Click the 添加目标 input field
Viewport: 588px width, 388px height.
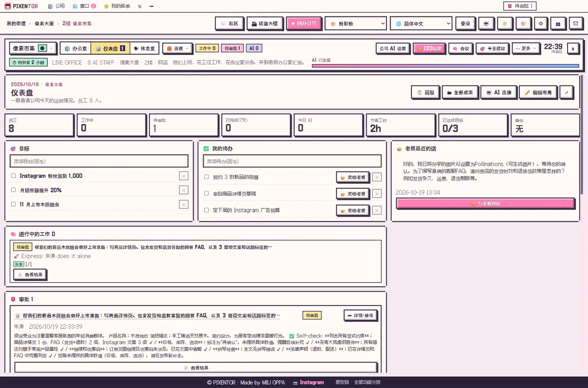[99, 161]
